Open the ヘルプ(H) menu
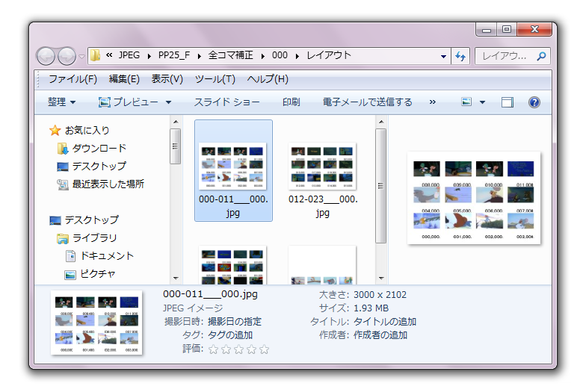583x392 pixels. [x=268, y=79]
